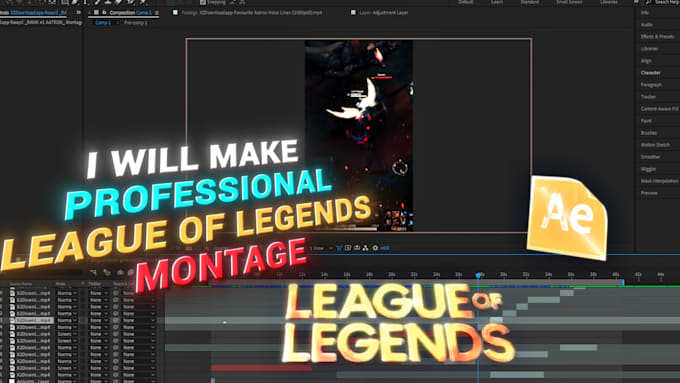Select the Footage viewer tab

point(252,13)
